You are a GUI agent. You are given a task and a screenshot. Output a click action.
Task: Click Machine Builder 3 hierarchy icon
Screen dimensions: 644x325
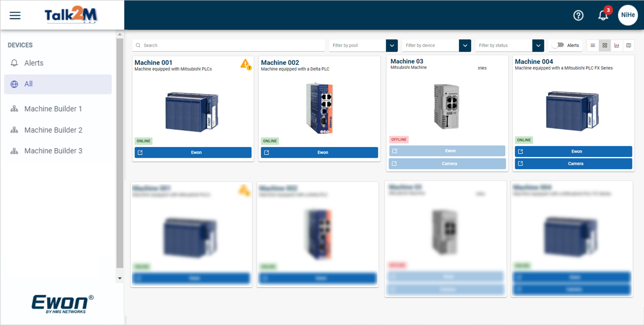[15, 151]
